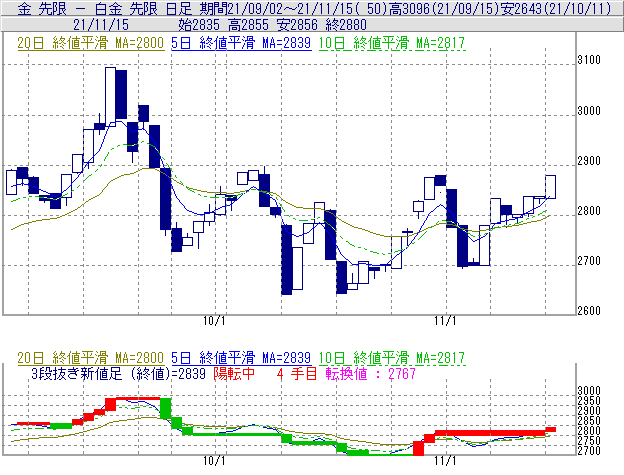Click the 始2835 opening price value
Screen dimensions: 624x475
(199, 25)
